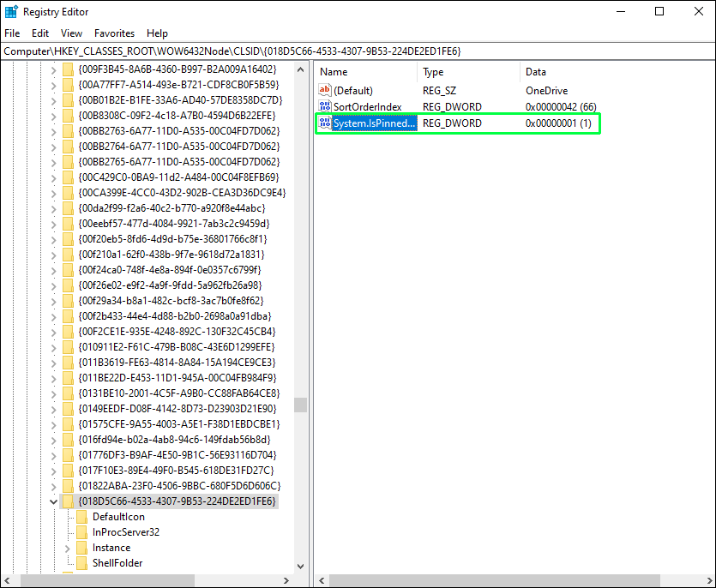Click folder icon of {00eebf57-477d-4084-9921-7ab3c2c9459d}
This screenshot has width=716, height=588.
[x=68, y=224]
